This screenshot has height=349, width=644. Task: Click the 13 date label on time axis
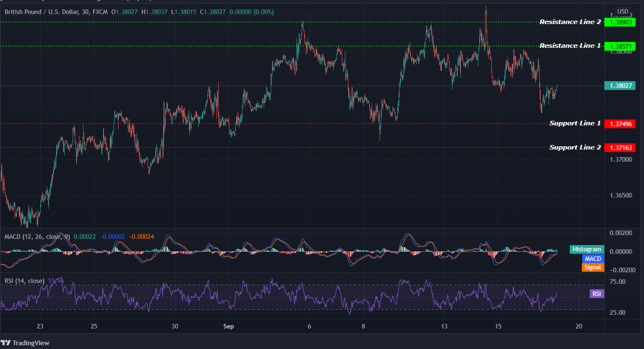coord(444,326)
